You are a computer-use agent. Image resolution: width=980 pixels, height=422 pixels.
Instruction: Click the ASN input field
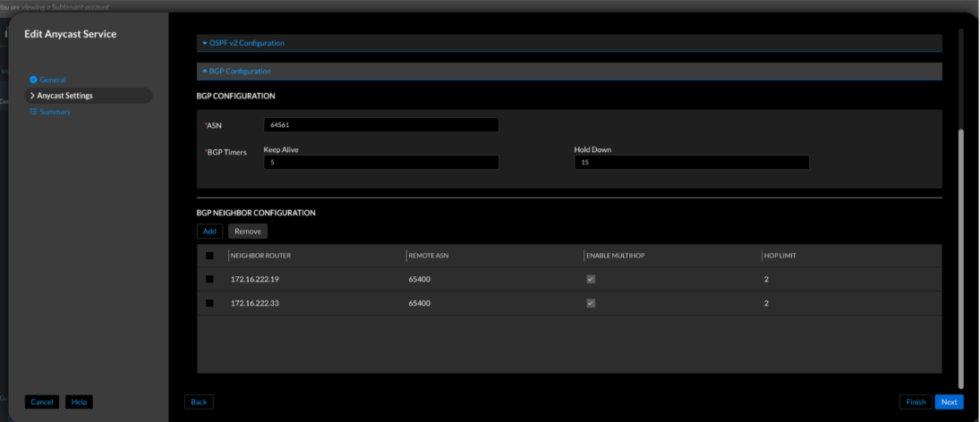pyautogui.click(x=380, y=125)
